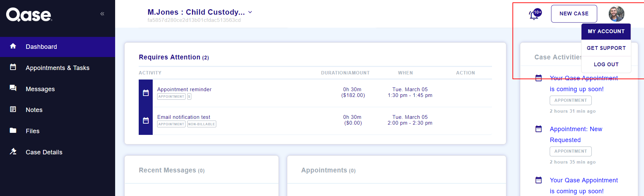Expand the M.Jones Child Custody case dropdown

pos(250,12)
